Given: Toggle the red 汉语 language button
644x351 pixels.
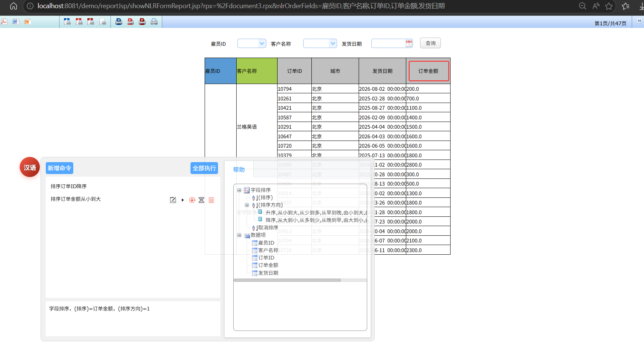Looking at the screenshot, I should (x=30, y=167).
